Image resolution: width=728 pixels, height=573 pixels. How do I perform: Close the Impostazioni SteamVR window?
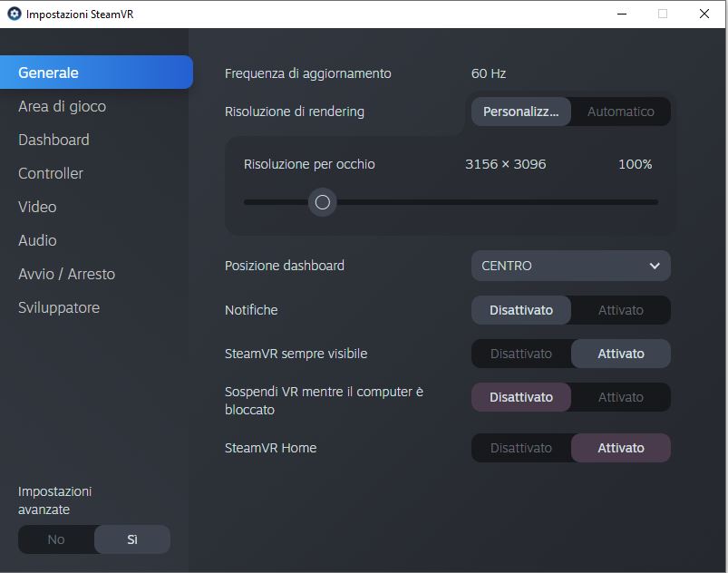(704, 14)
